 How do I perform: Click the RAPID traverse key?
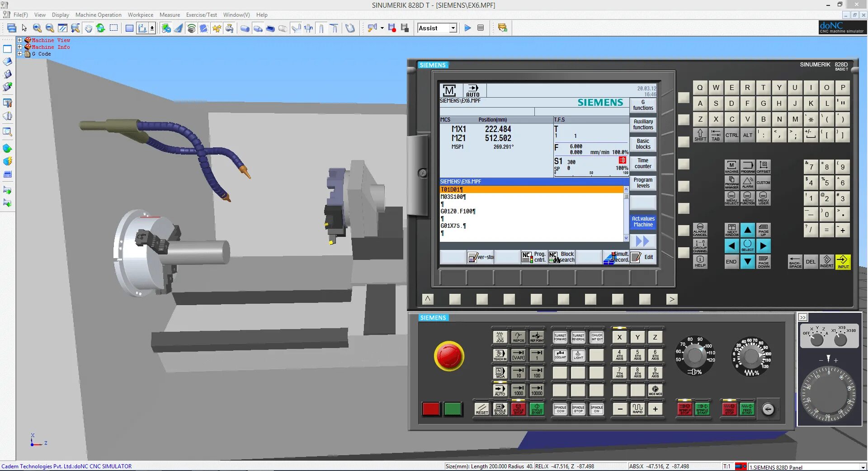point(637,409)
